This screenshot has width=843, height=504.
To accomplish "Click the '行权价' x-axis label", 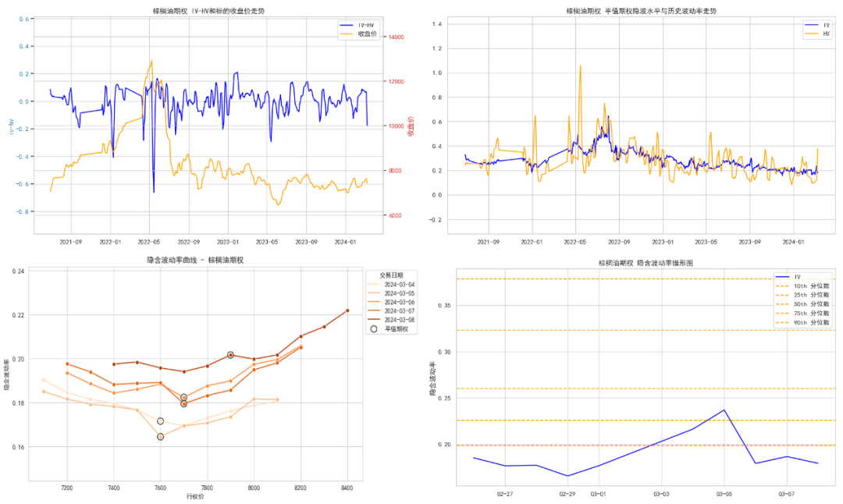I will tap(195, 496).
